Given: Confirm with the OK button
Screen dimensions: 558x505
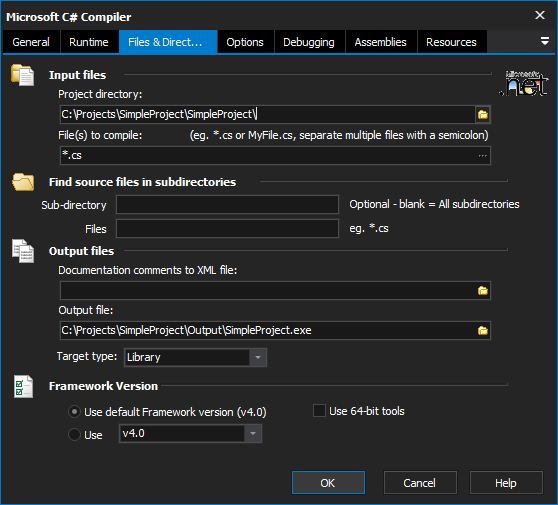Looking at the screenshot, I should pos(328,483).
